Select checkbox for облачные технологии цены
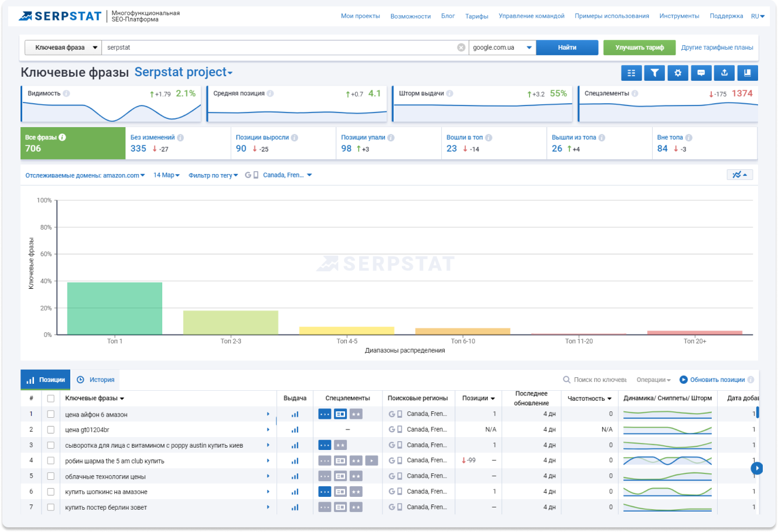778x532 pixels. coord(51,476)
